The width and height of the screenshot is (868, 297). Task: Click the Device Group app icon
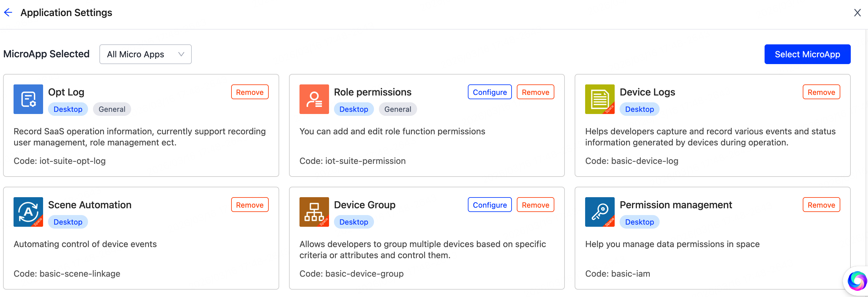(x=314, y=212)
